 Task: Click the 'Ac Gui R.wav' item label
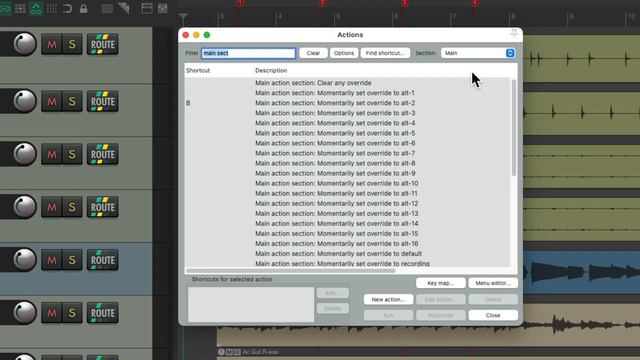click(260, 352)
